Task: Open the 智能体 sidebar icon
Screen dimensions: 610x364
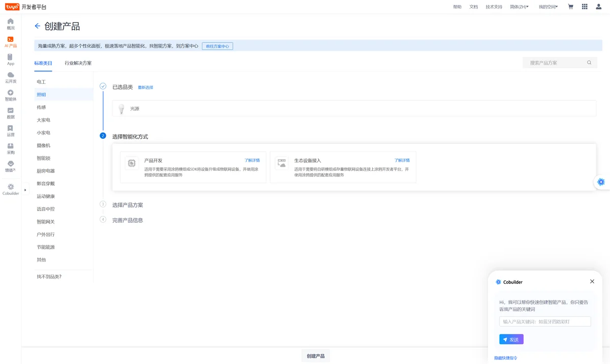Action: pos(11,93)
